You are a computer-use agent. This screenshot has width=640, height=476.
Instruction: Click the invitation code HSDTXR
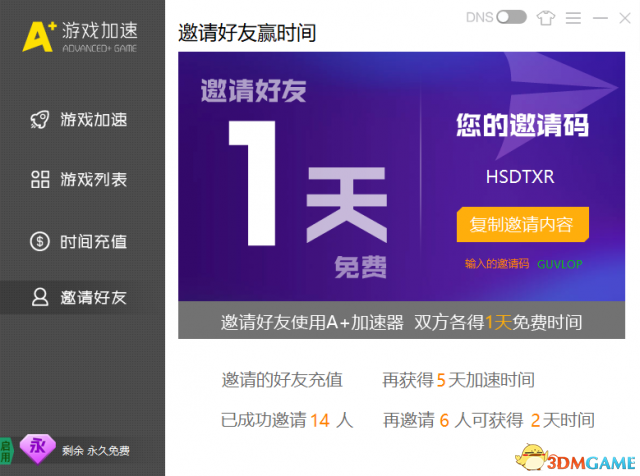pos(520,177)
